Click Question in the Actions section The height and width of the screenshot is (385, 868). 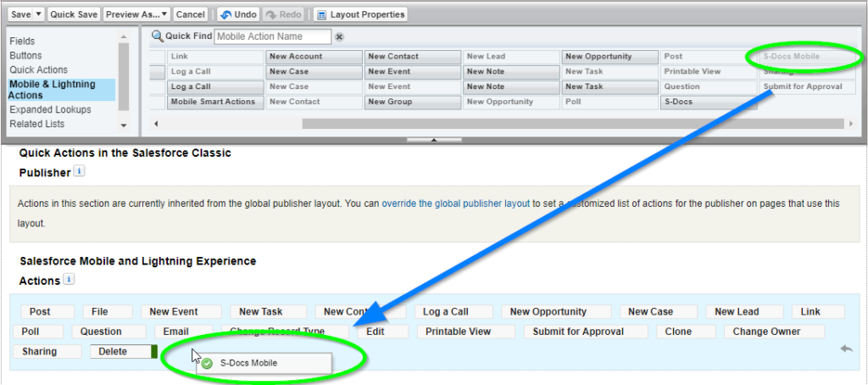point(109,332)
